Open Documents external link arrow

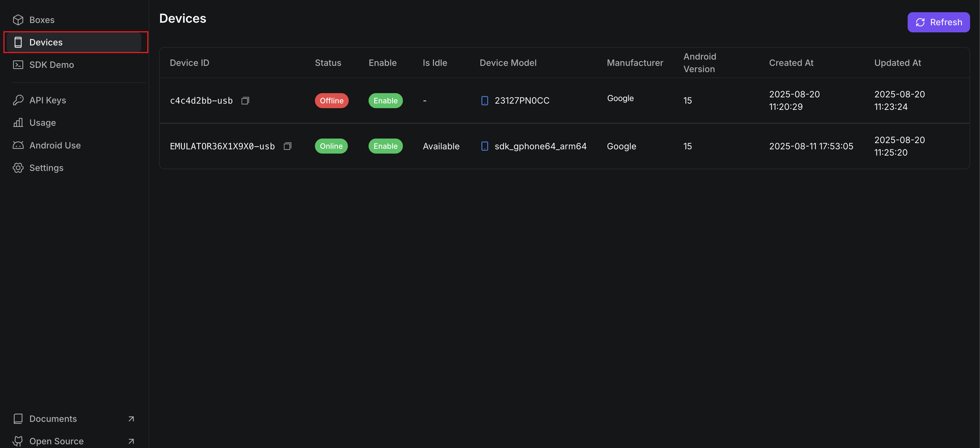point(131,419)
